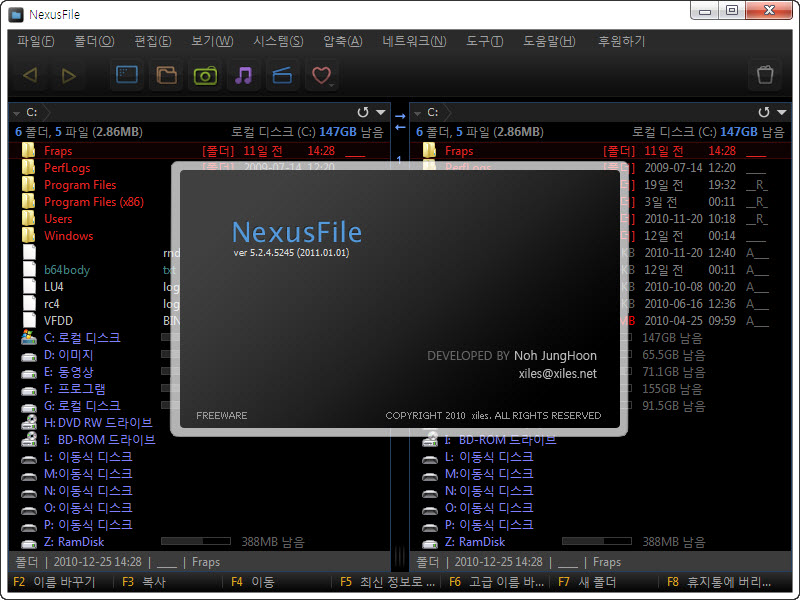
Task: Select Users folder in left panel
Action: pos(58,219)
